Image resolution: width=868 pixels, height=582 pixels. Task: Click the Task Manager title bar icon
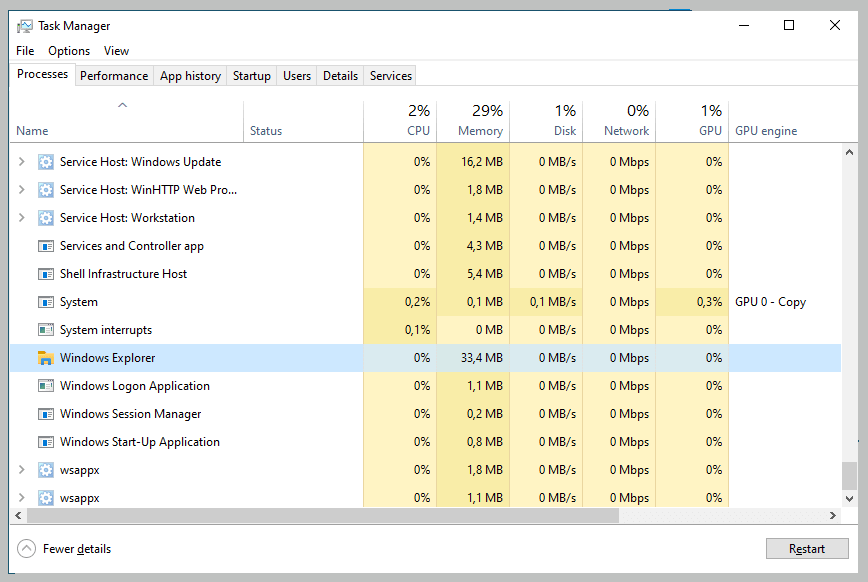click(25, 25)
